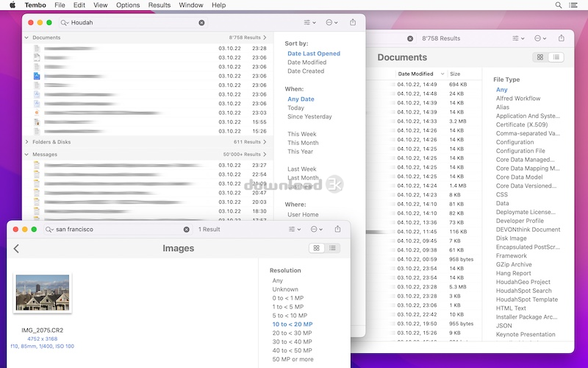Filter results Since Yesterday
The height and width of the screenshot is (368, 588).
pyautogui.click(x=309, y=116)
